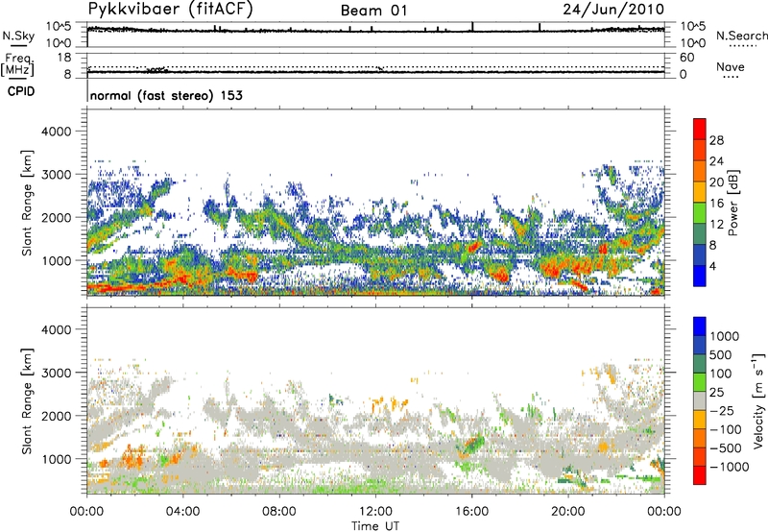Click the N.Search legend label
768x532 pixels.
tap(742, 36)
